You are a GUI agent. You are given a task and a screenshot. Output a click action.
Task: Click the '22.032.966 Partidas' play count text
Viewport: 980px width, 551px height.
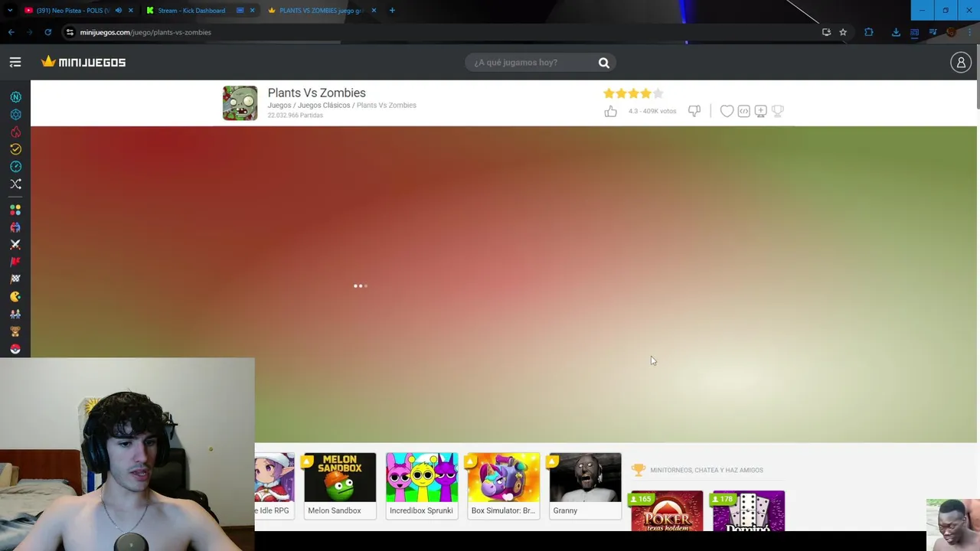click(x=295, y=116)
